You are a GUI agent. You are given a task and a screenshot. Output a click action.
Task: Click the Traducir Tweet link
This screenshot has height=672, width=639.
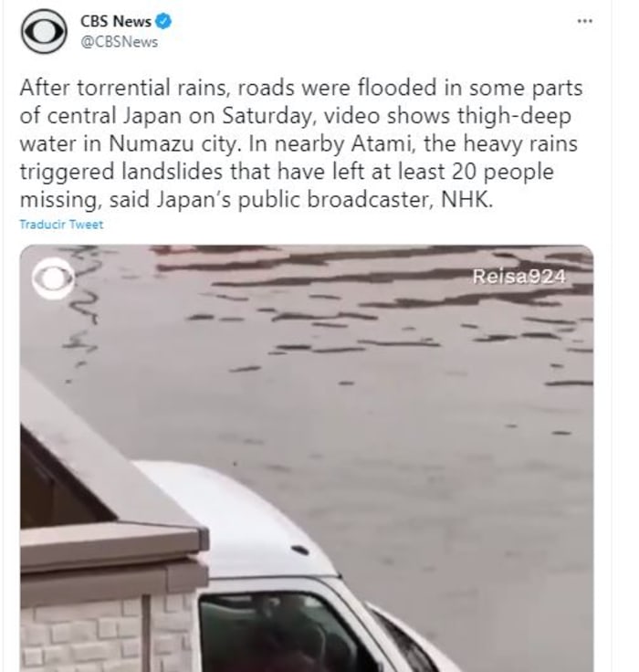tap(61, 225)
